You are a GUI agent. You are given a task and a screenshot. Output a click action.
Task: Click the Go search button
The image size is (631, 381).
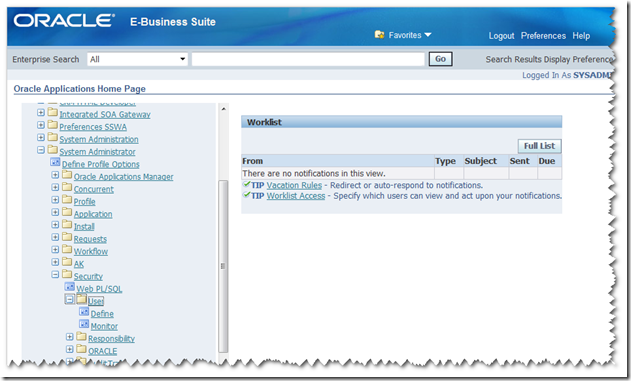(440, 59)
